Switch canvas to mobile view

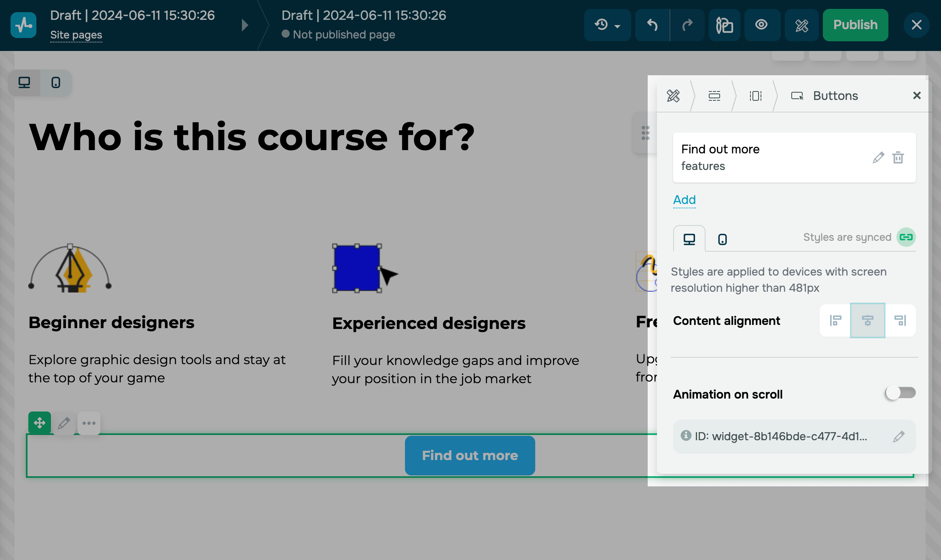tap(56, 83)
